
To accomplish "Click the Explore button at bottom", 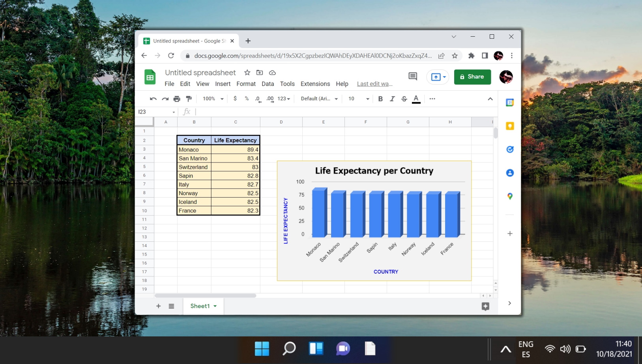I will [485, 306].
